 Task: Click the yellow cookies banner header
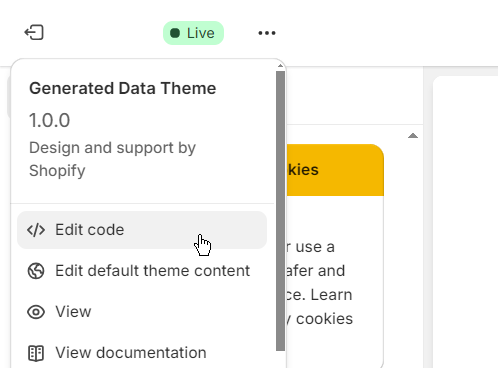point(335,170)
